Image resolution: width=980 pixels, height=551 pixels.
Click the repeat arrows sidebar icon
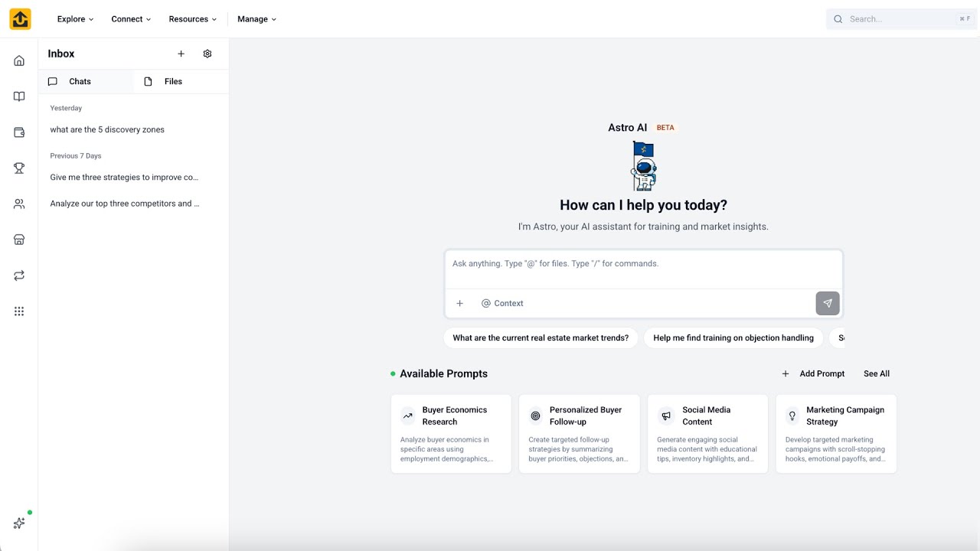click(x=19, y=275)
